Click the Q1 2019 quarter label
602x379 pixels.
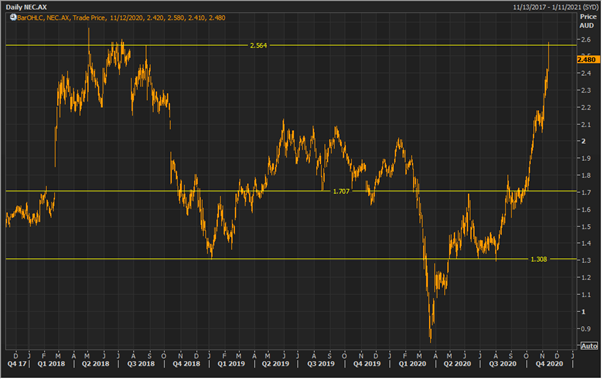pyautogui.click(x=231, y=364)
